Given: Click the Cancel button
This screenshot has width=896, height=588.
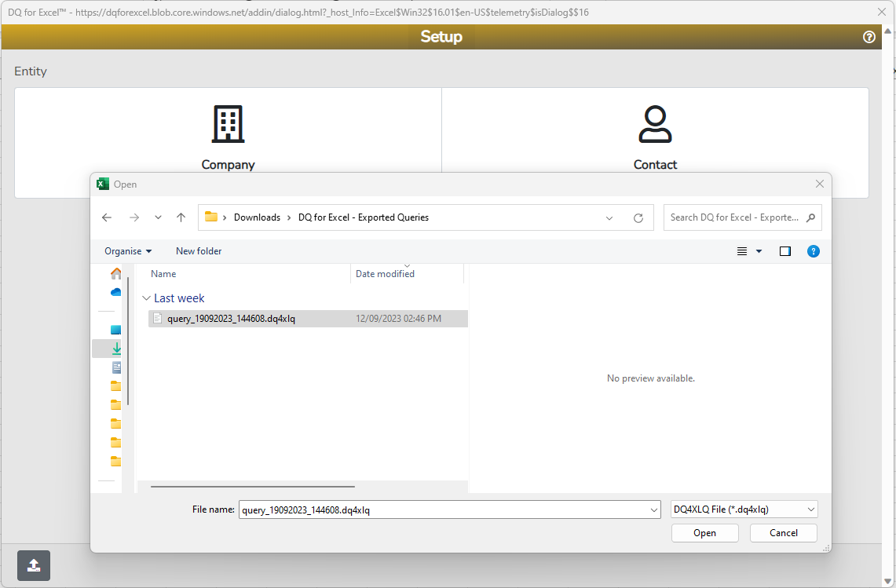Looking at the screenshot, I should point(784,532).
